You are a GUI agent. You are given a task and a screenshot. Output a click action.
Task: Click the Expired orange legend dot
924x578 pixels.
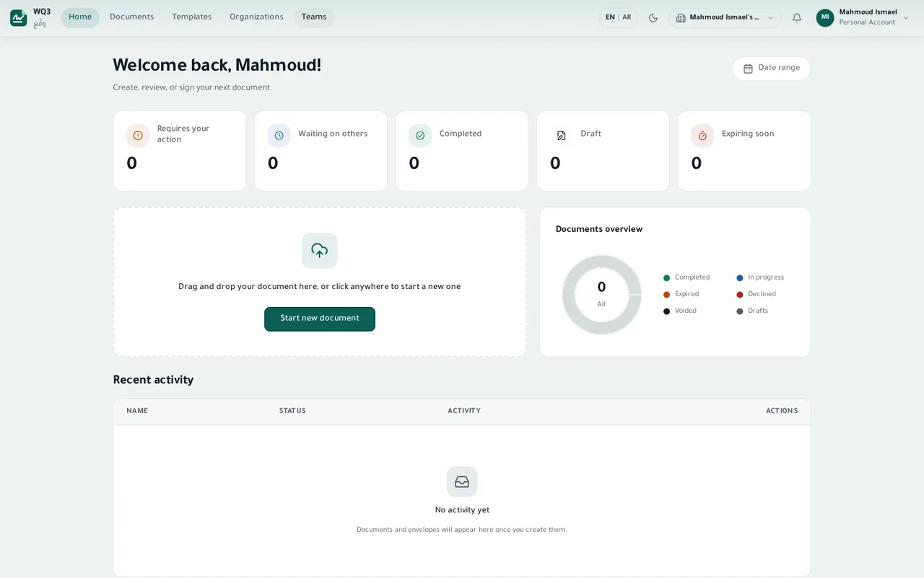[666, 295]
